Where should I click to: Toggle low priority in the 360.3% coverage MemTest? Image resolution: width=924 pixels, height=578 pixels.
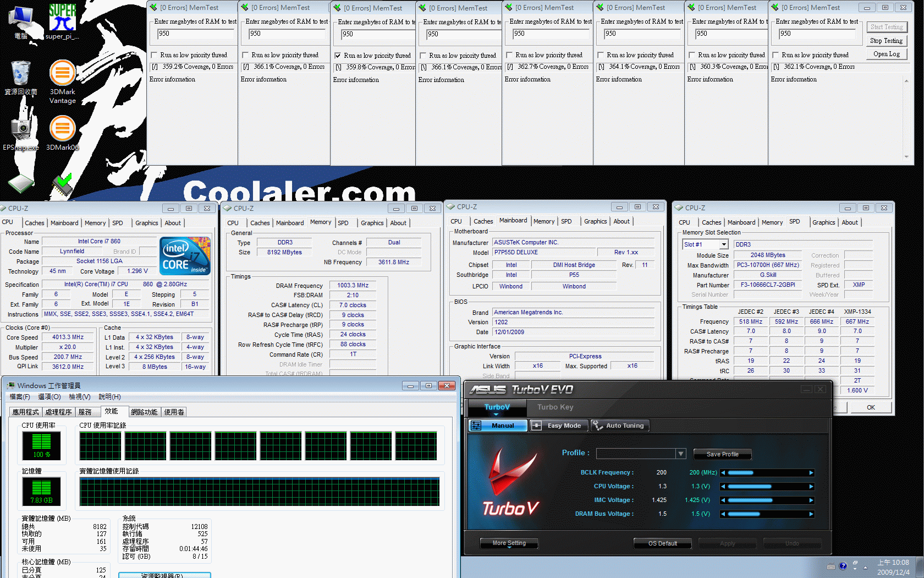click(x=692, y=55)
